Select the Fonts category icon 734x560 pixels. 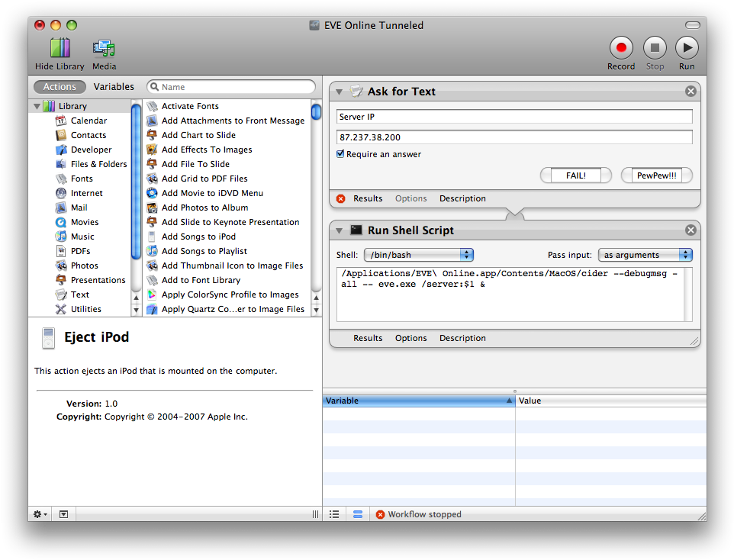(61, 179)
